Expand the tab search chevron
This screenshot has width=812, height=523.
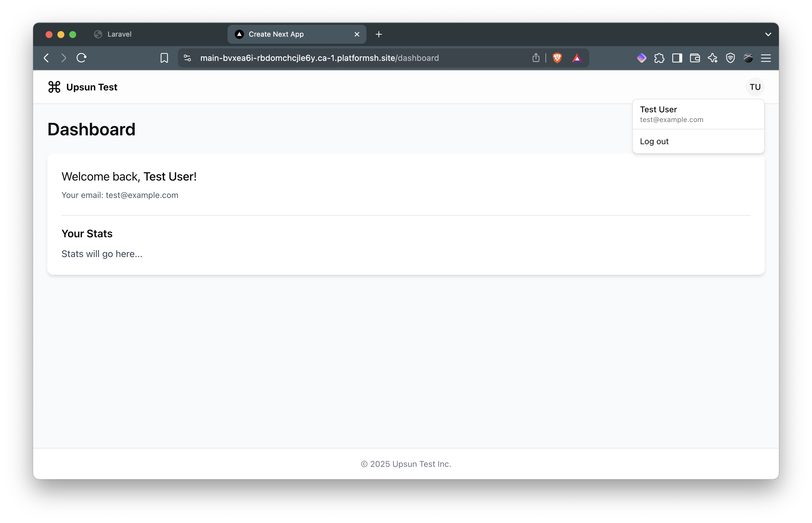point(768,34)
